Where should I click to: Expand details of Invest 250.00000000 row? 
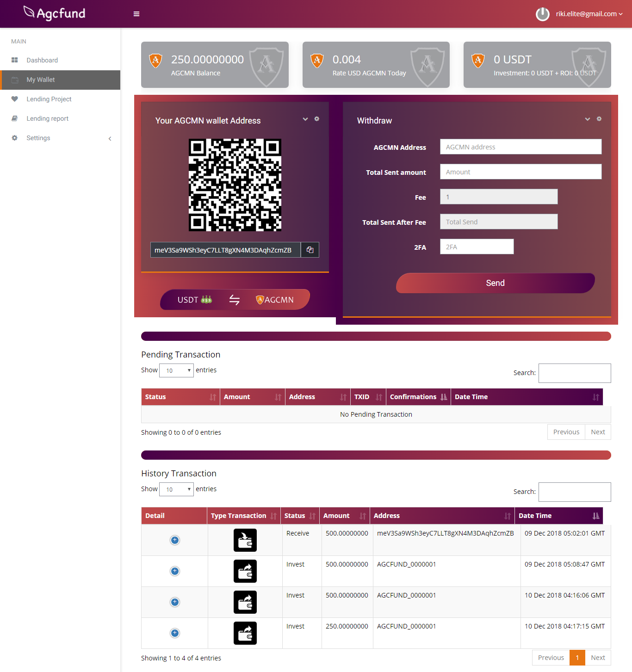coord(175,633)
